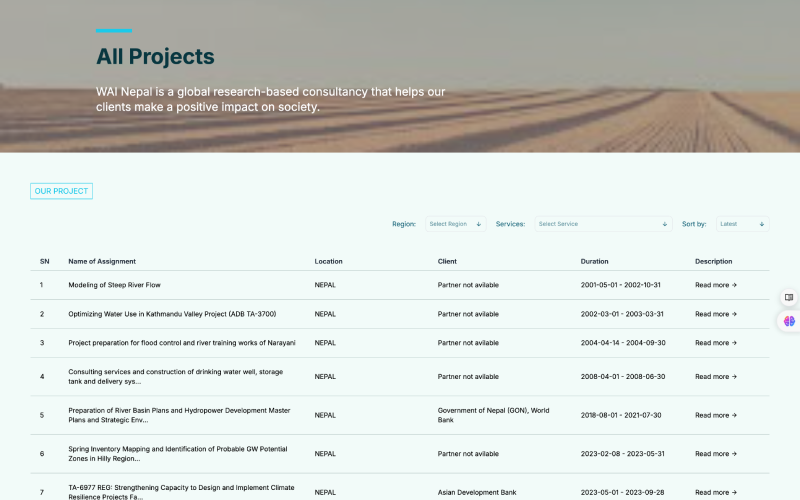The image size is (800, 500).
Task: Click the 'All Projects' page heading
Action: tap(155, 56)
